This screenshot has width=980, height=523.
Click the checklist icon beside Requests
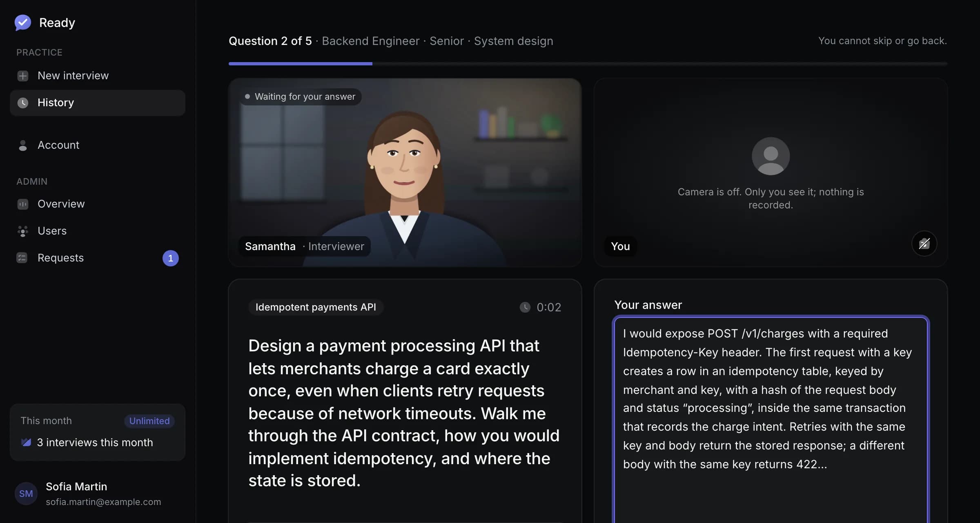tap(22, 258)
